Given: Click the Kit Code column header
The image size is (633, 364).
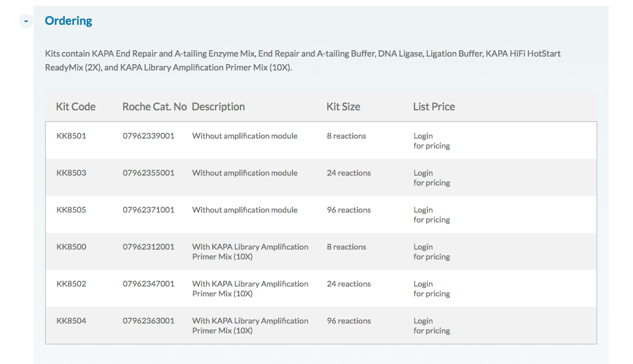Looking at the screenshot, I should [76, 106].
